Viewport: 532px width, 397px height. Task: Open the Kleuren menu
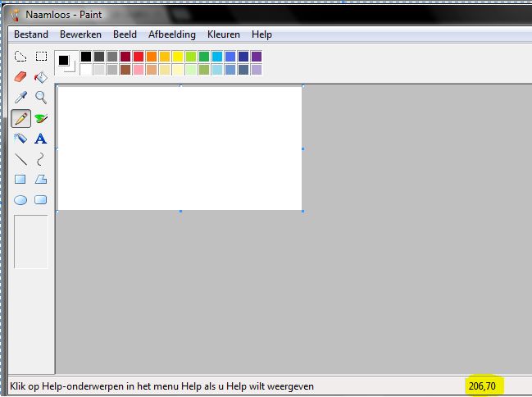tap(224, 34)
